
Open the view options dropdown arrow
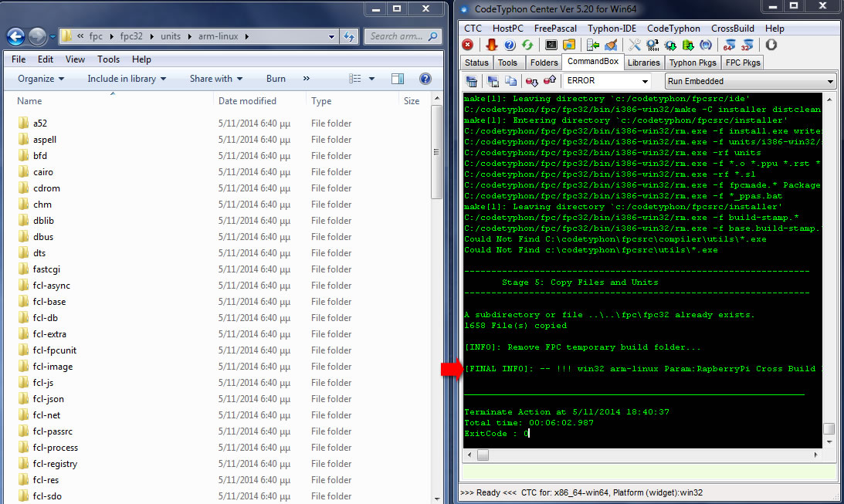tap(371, 79)
